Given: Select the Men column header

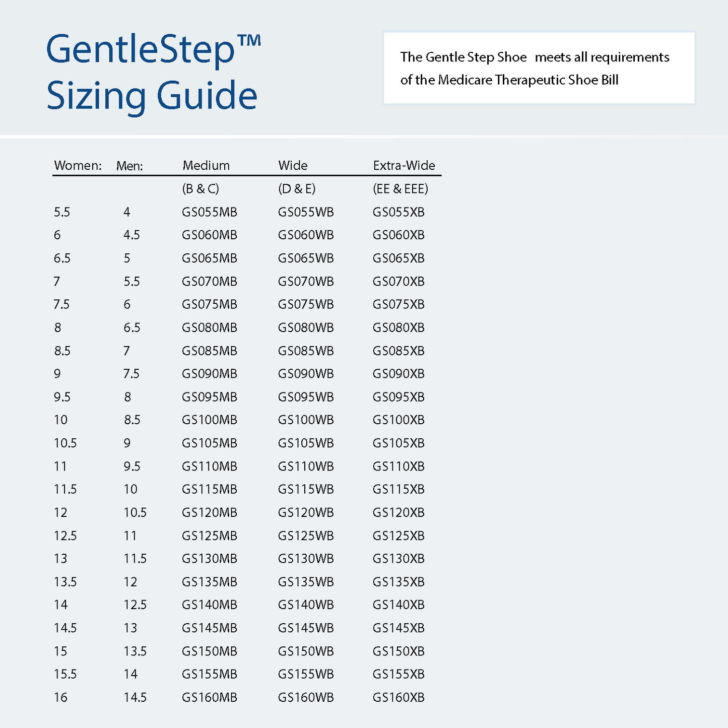Looking at the screenshot, I should click(129, 166).
